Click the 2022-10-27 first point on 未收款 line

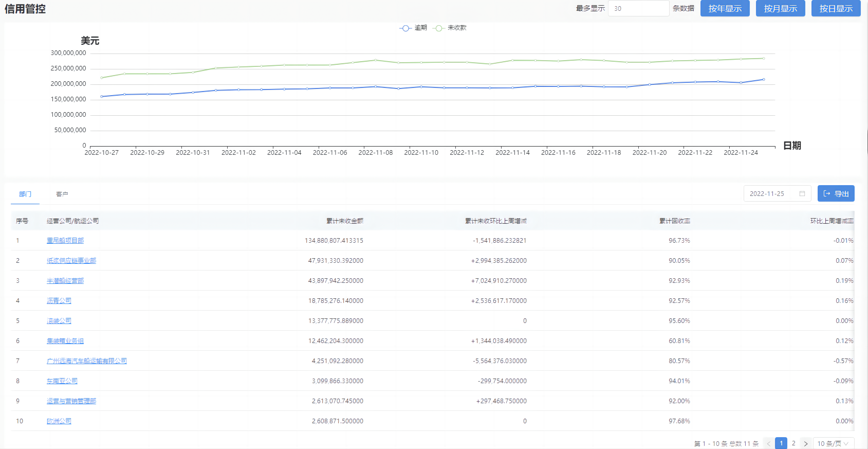click(102, 78)
